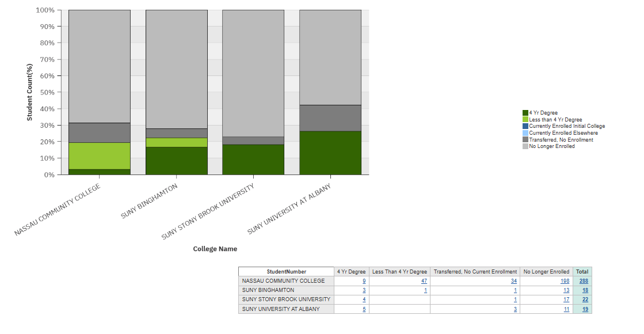Viewport: 644px width, 334px height.
Task: Click the College Name axis title
Action: click(215, 249)
